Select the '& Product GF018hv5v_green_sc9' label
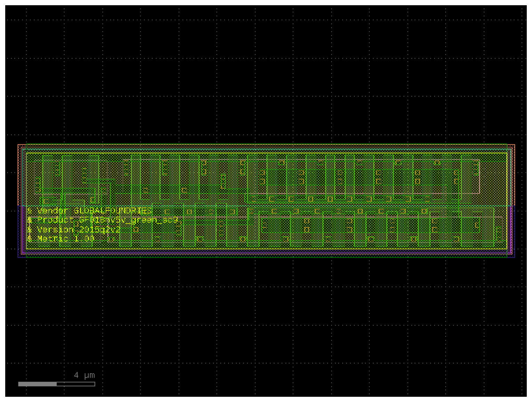 click(103, 220)
